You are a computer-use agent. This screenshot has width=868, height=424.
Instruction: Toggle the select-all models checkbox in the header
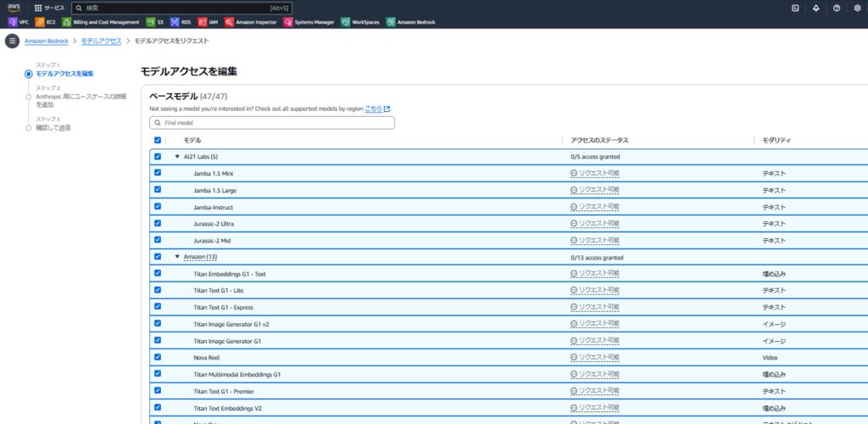[158, 140]
